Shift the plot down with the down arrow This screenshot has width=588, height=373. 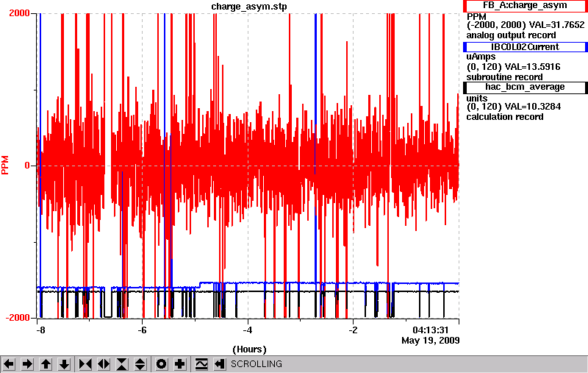point(65,364)
